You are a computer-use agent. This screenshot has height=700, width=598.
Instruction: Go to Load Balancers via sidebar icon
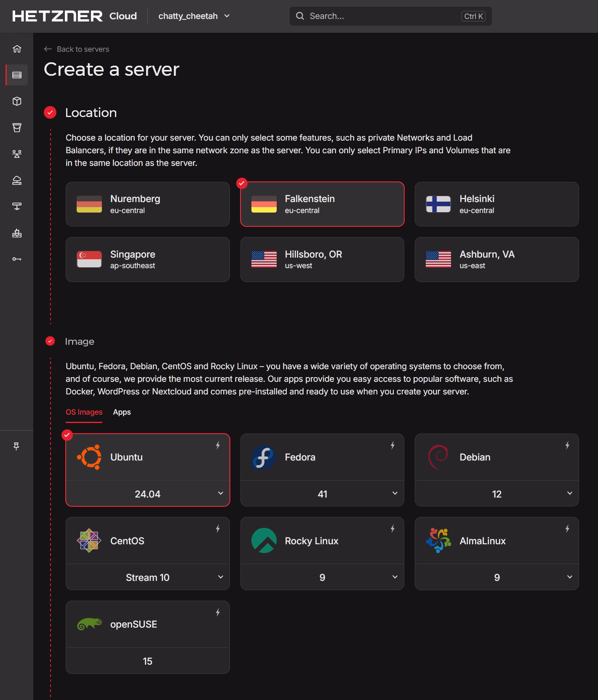click(17, 154)
